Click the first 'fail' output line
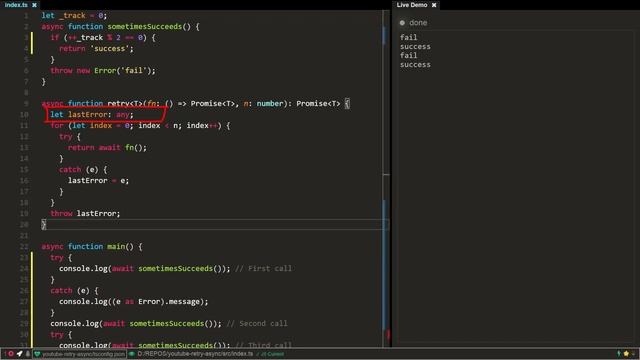The image size is (640, 360). pyautogui.click(x=409, y=37)
